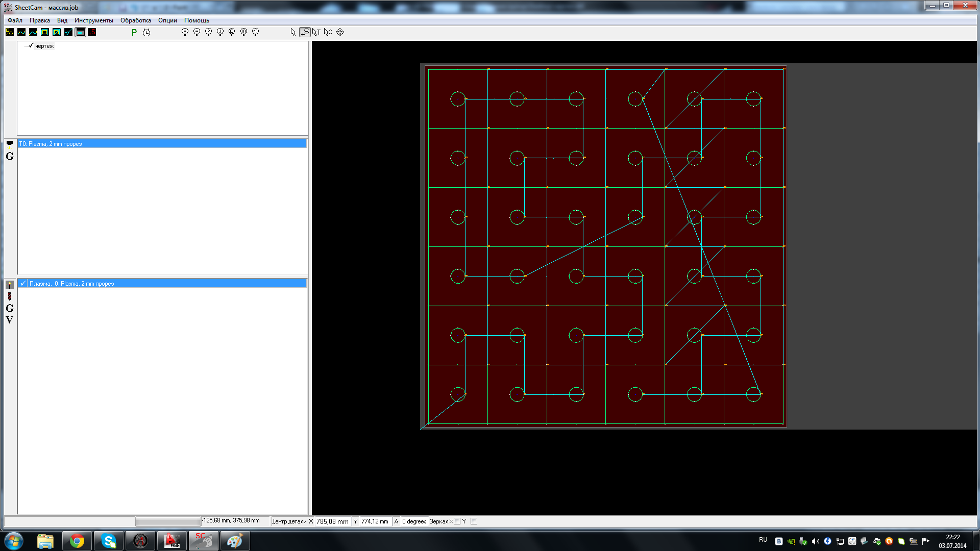Image resolution: width=980 pixels, height=551 pixels.
Task: Click the new drill operation icon
Action: coord(10,296)
